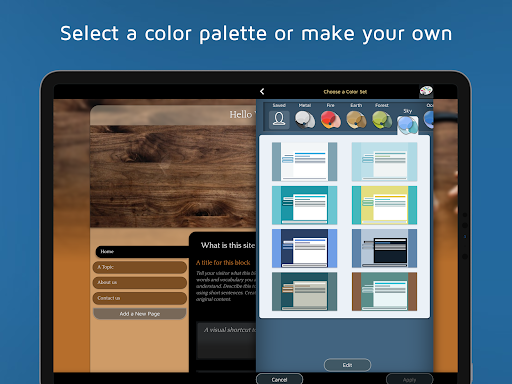Image resolution: width=512 pixels, height=384 pixels.
Task: Choose the Fire color set
Action: [330, 120]
